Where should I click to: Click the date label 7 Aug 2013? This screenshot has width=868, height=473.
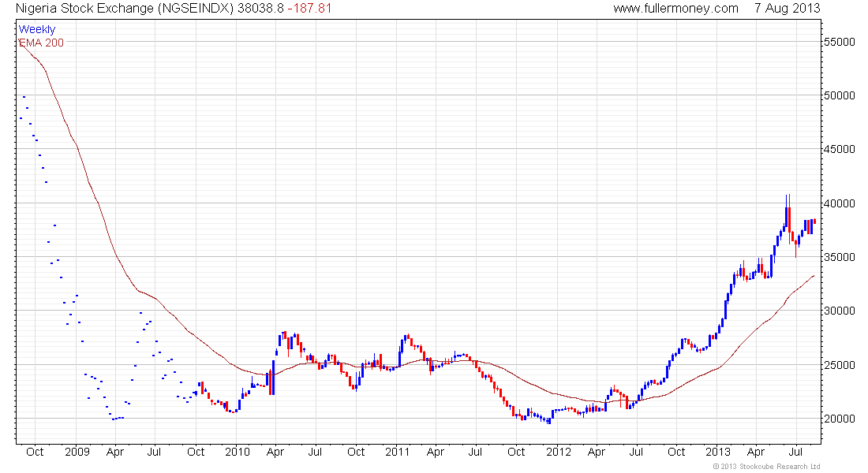point(787,9)
